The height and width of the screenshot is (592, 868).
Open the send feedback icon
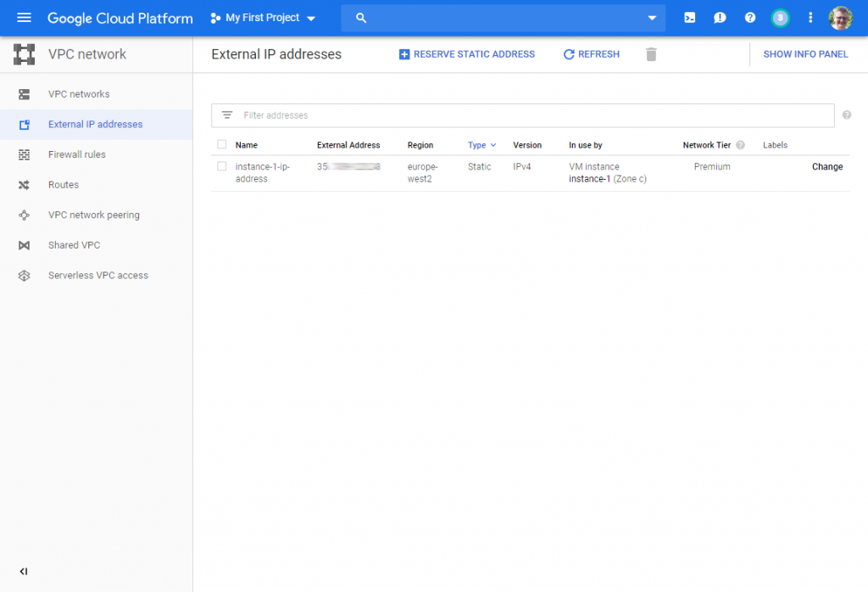point(720,18)
